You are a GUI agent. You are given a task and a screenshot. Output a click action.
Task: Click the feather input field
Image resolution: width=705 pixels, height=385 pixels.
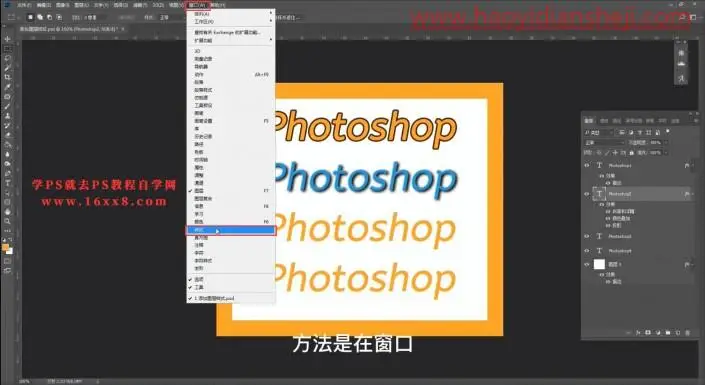[94, 17]
